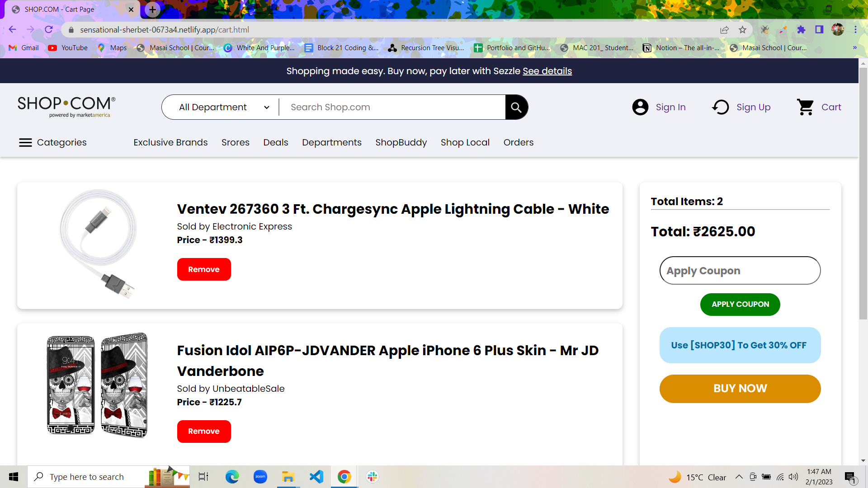Launch Microsoft Edge from the taskbar

(232, 477)
